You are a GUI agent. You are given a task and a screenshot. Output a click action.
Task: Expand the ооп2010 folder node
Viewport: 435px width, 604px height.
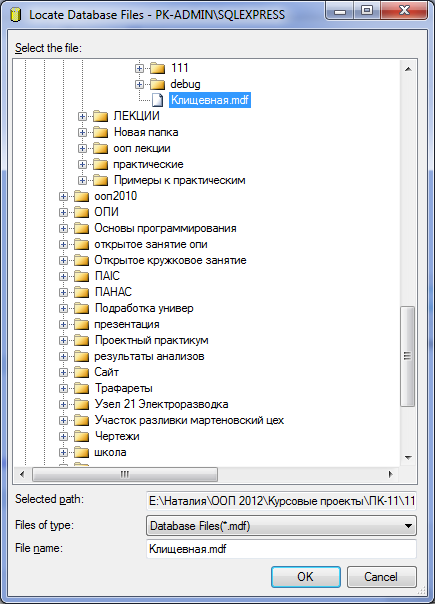coord(63,196)
